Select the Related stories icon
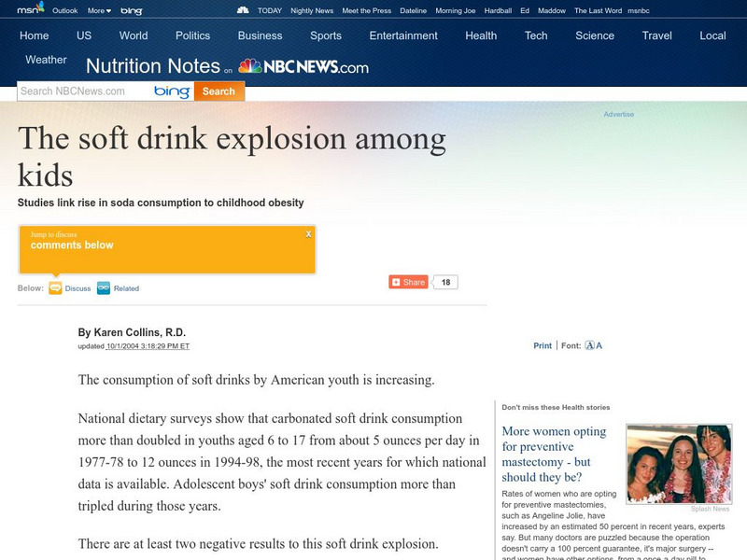The width and height of the screenshot is (747, 560). point(104,287)
